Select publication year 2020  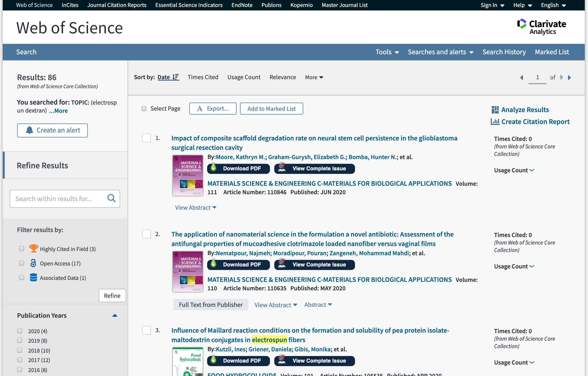click(x=20, y=331)
